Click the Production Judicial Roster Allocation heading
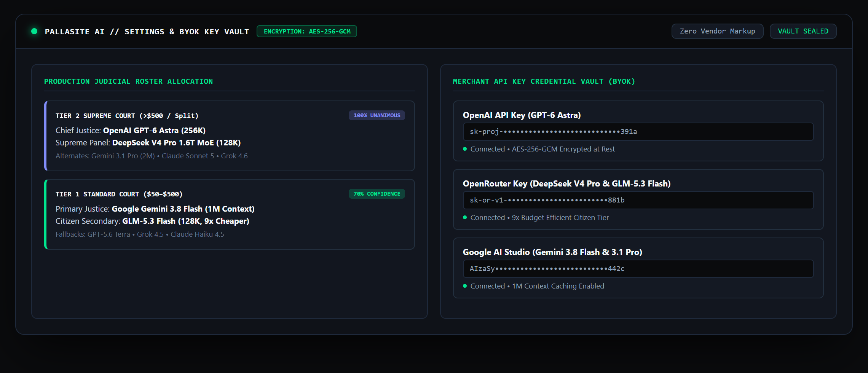Viewport: 868px width, 373px height. 128,81
